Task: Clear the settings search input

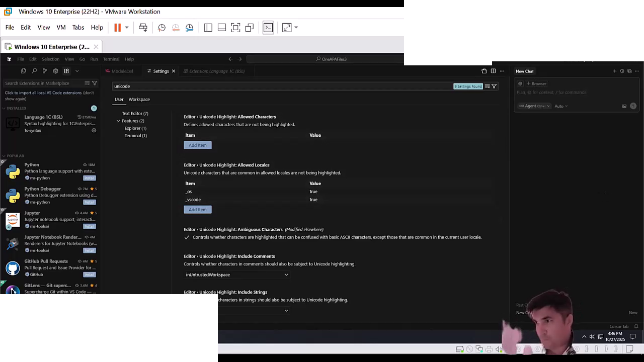Action: coord(487,86)
